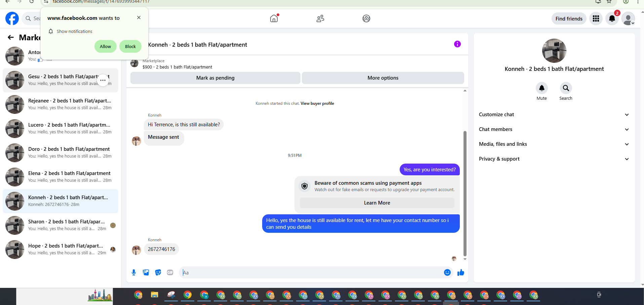Click the city skyline widget on taskbar
This screenshot has height=305, width=644.
pyautogui.click(x=100, y=295)
